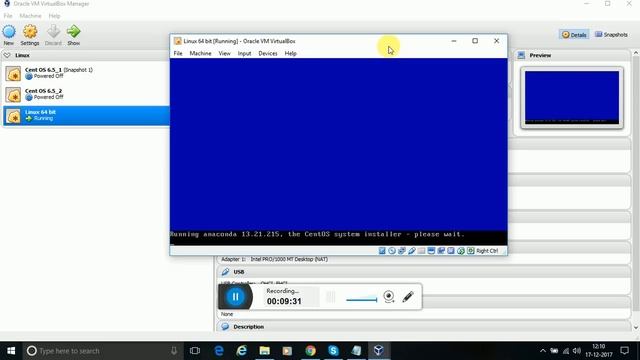Open Skype from the taskbar
The width and height of the screenshot is (640, 360).
coord(333,351)
